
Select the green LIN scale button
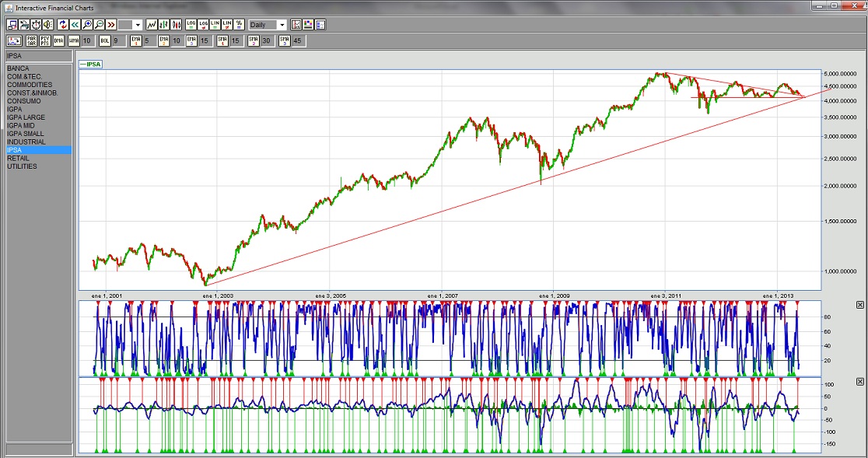(215, 25)
